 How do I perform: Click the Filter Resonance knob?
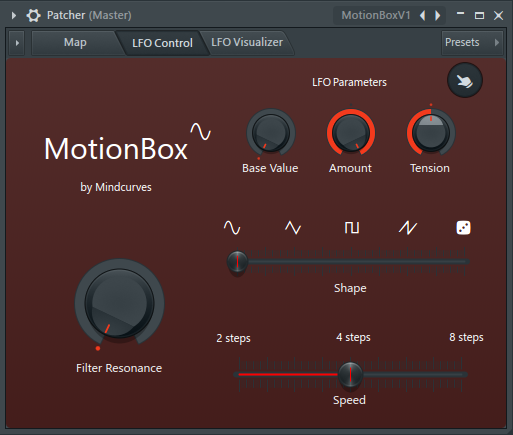tap(119, 303)
